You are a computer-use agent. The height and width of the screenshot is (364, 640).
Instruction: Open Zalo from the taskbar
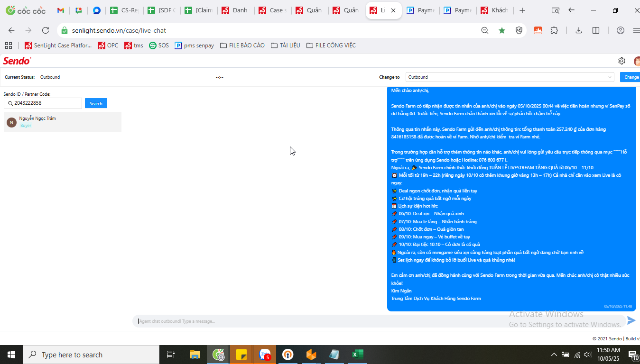pos(265,355)
